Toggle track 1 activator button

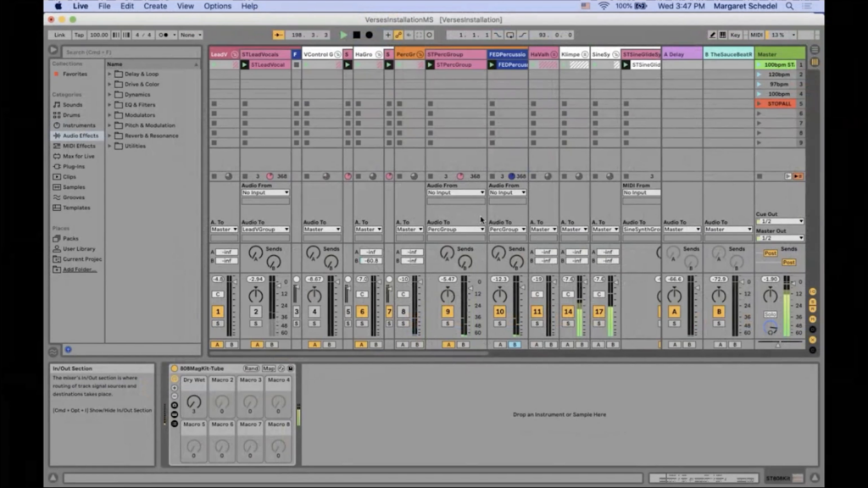218,312
